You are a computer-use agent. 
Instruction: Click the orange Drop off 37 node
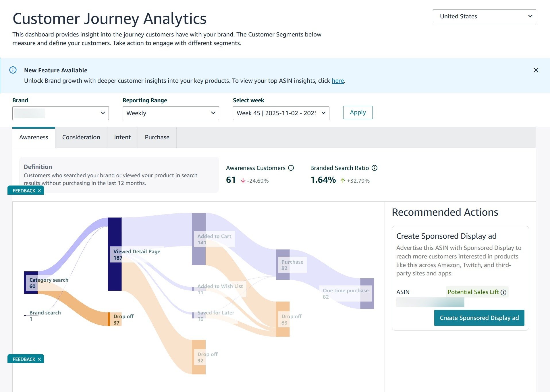(x=109, y=319)
